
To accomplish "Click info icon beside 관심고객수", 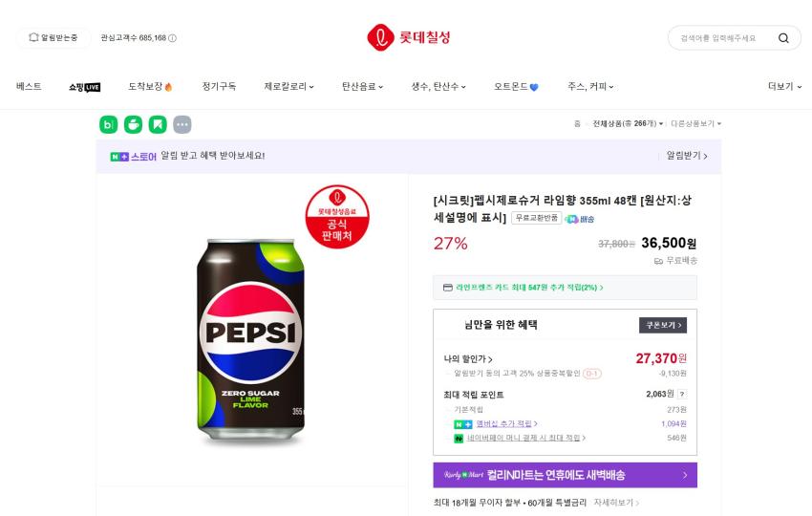I will (x=173, y=38).
